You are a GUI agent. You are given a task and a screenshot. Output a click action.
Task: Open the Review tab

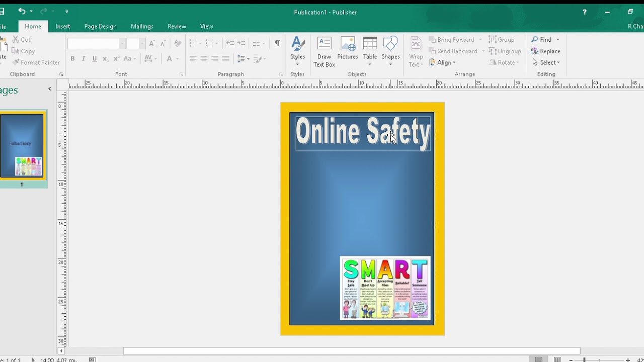[x=177, y=26]
